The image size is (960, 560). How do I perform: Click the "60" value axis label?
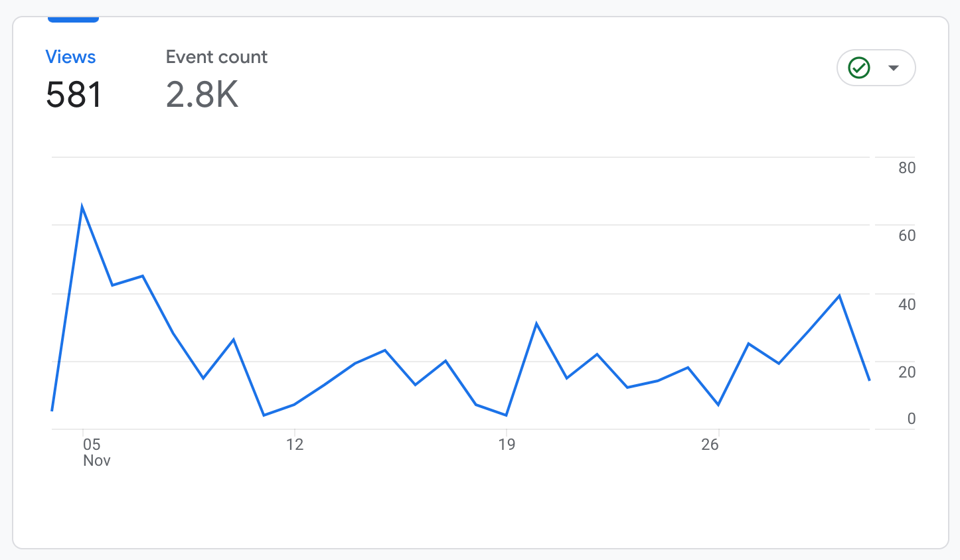tap(907, 236)
